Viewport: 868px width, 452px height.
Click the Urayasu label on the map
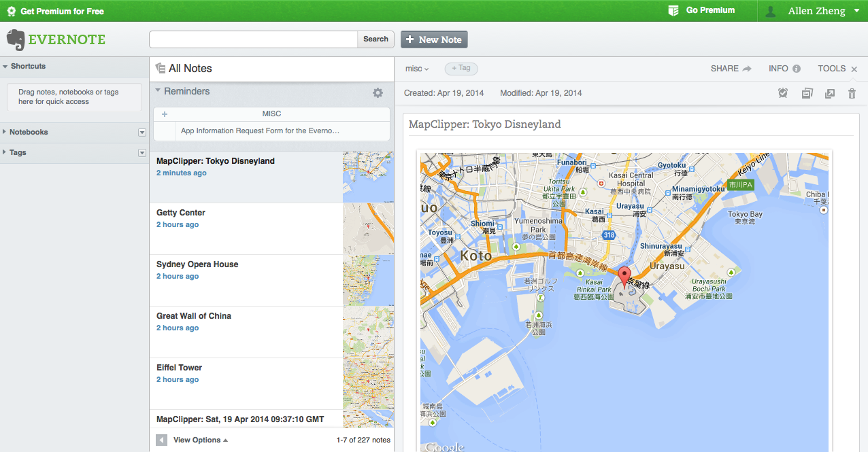(667, 266)
